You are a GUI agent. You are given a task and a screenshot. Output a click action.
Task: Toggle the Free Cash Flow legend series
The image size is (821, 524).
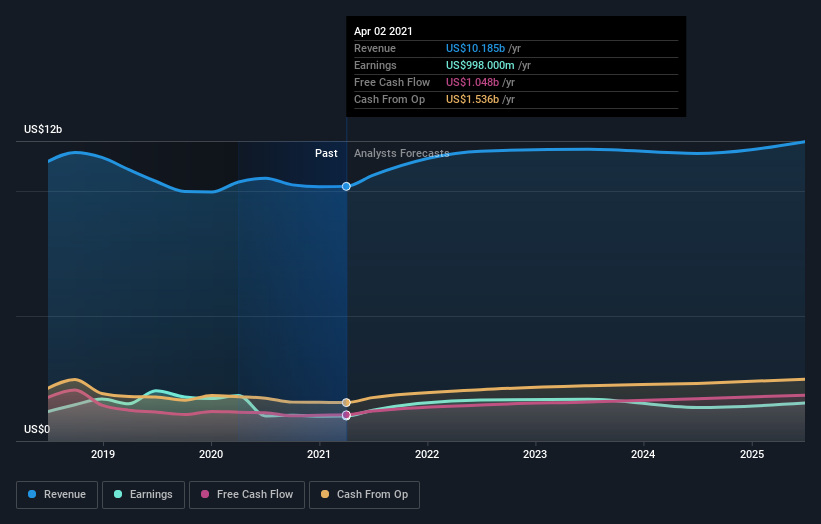247,495
